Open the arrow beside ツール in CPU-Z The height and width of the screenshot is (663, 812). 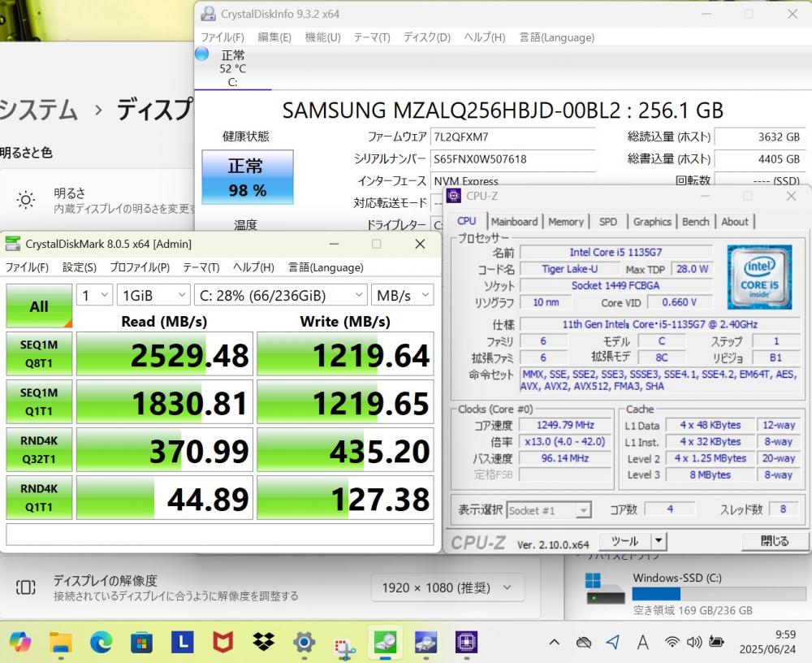[x=659, y=540]
